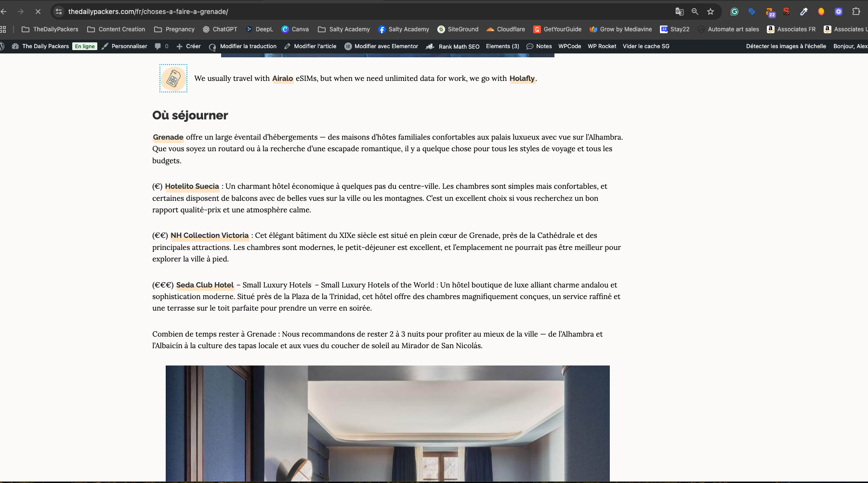Screen dimensions: 868x483
Task: Open the orange circle extension
Action: 821,12
